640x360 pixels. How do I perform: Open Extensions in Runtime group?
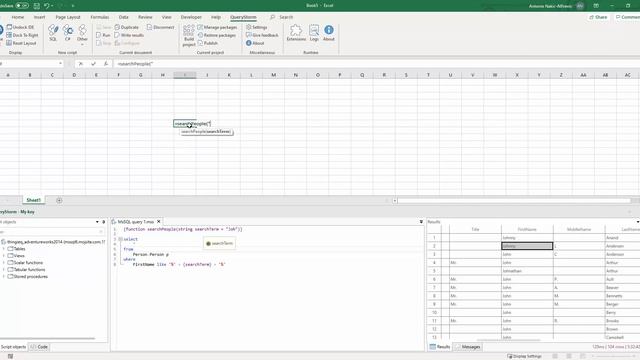(296, 33)
